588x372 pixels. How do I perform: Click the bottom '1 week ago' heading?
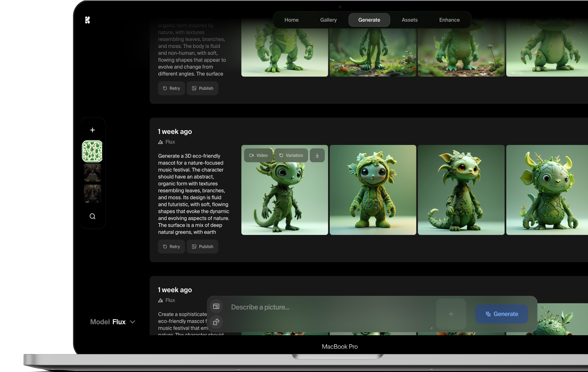pyautogui.click(x=175, y=290)
